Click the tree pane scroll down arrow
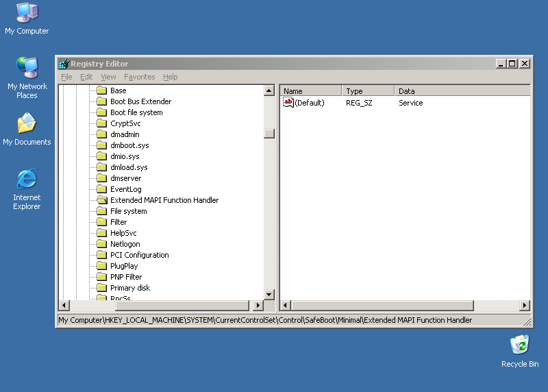The width and height of the screenshot is (548, 392). click(x=269, y=295)
